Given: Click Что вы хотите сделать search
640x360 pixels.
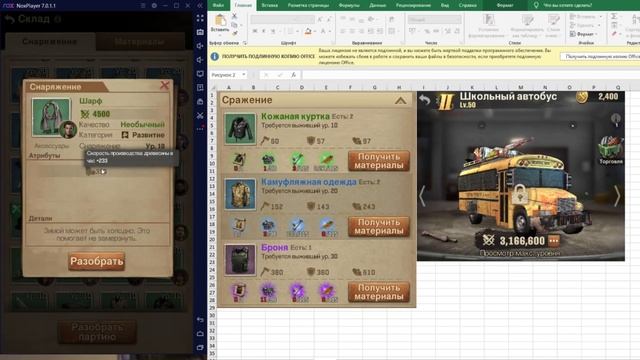Looking at the screenshot, I should 568,5.
